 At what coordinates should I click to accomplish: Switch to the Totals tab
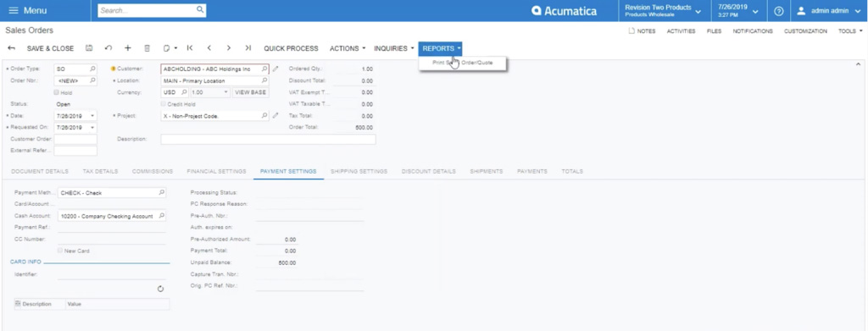click(572, 171)
